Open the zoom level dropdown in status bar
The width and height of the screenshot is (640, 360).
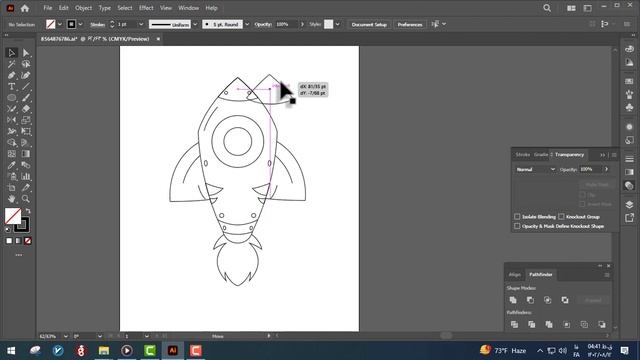[x=66, y=336]
